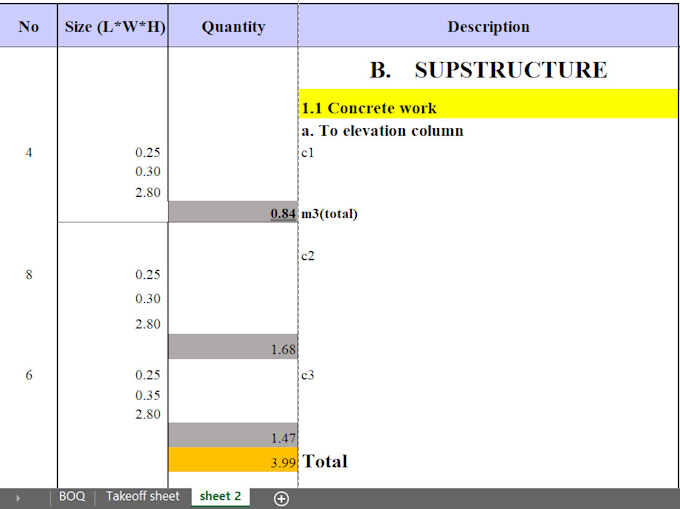Click the m3(total) label cell

click(x=488, y=213)
